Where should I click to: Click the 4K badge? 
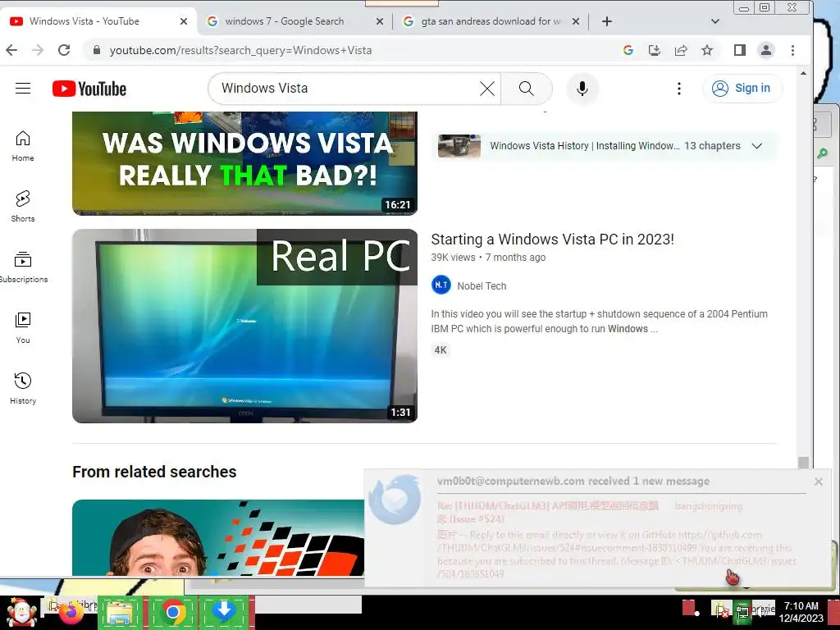point(441,350)
